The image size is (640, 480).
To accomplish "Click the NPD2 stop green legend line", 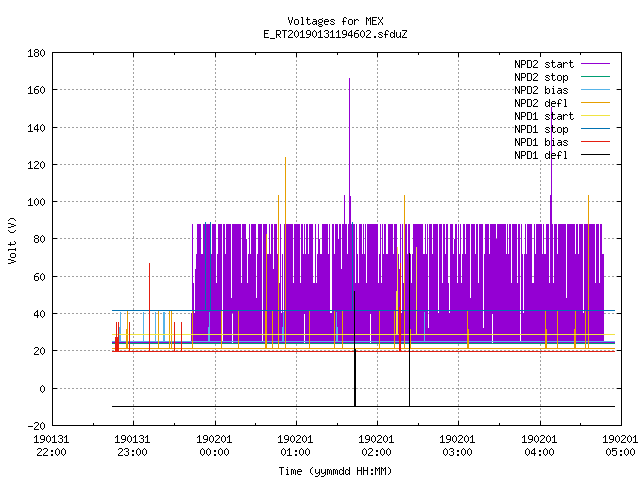I will point(595,77).
